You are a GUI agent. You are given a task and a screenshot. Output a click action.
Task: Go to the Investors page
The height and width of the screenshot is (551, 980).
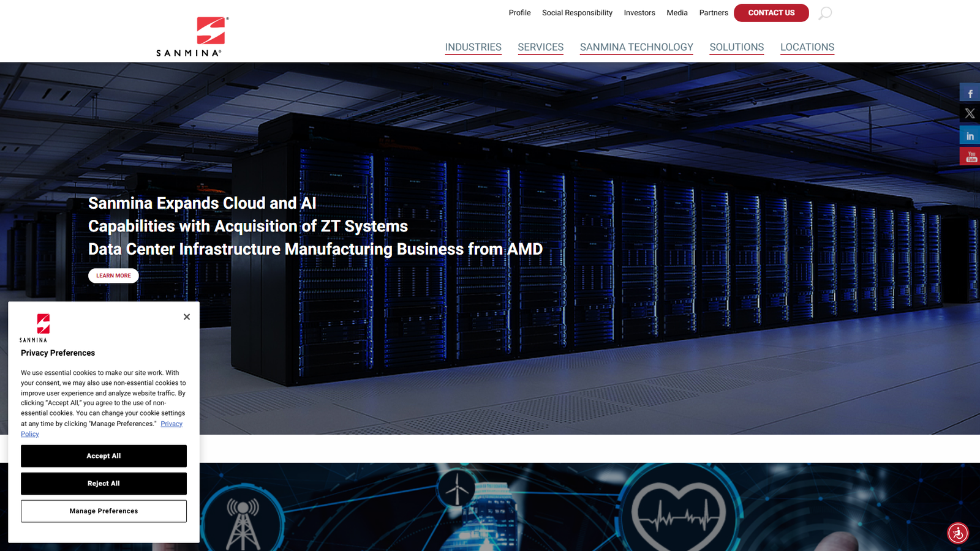pyautogui.click(x=639, y=13)
